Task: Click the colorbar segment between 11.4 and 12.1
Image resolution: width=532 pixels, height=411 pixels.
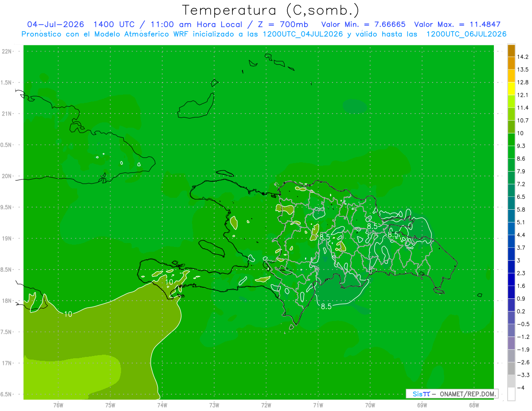Action: 511,101
